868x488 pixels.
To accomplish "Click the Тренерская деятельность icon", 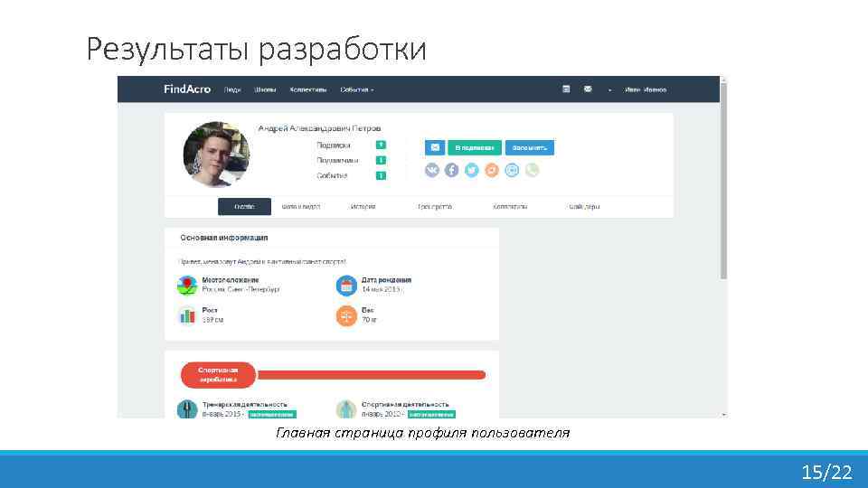I will (187, 408).
